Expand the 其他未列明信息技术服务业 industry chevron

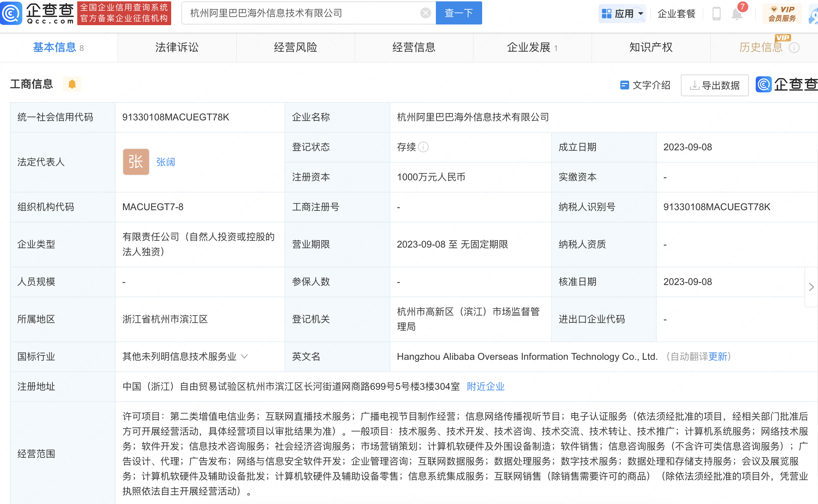click(x=244, y=356)
